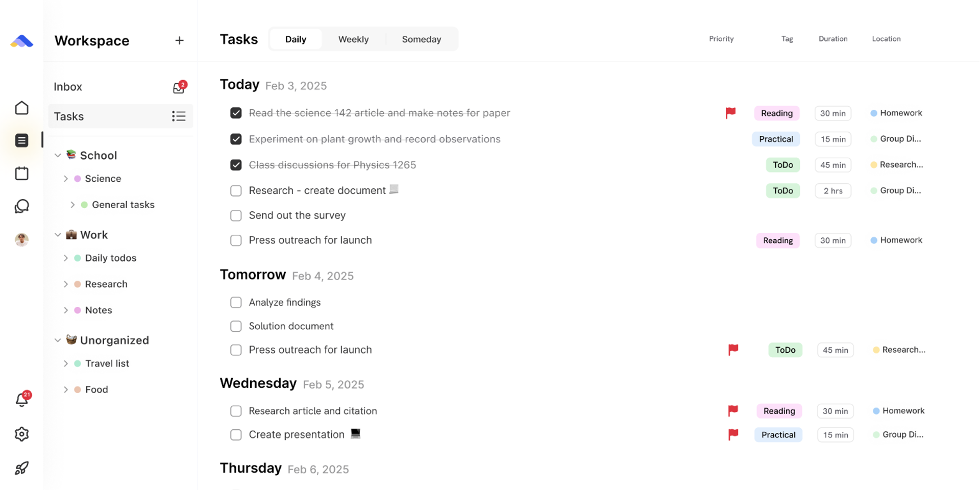The image size is (980, 490).
Task: Open notifications via the bell icon
Action: click(x=21, y=400)
